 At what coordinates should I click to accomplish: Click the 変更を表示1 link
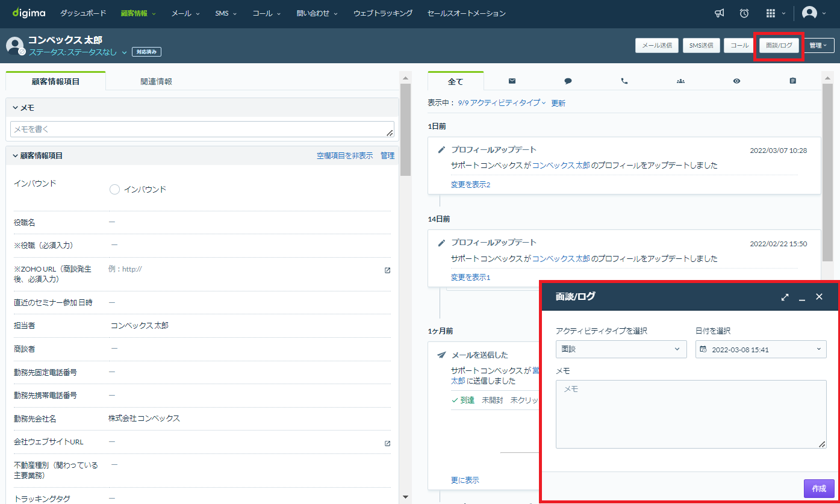[x=470, y=278]
